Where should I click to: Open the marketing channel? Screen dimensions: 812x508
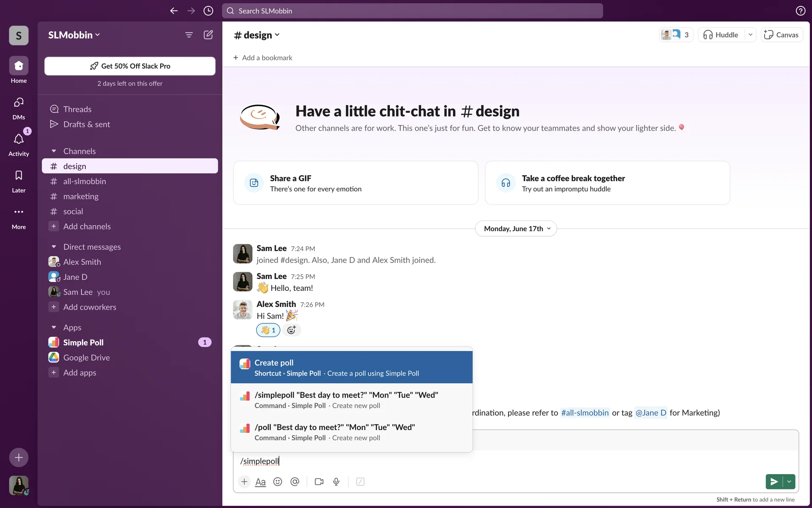(x=81, y=196)
